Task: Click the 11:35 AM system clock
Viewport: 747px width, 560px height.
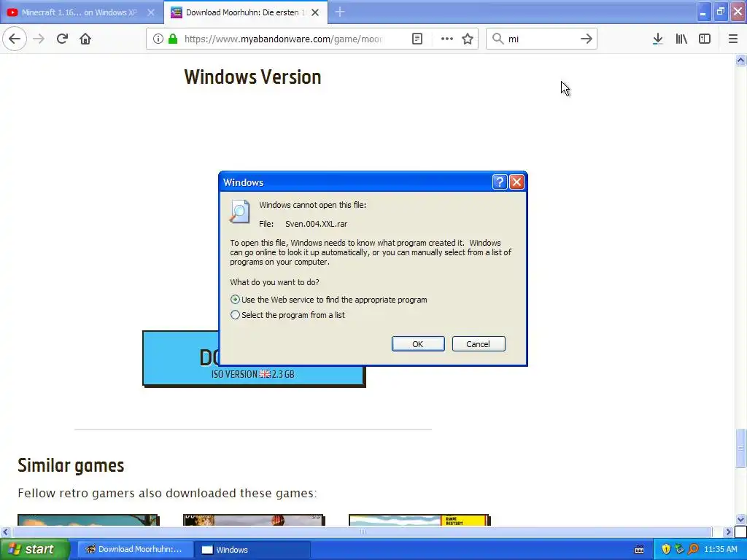Action: coord(720,550)
